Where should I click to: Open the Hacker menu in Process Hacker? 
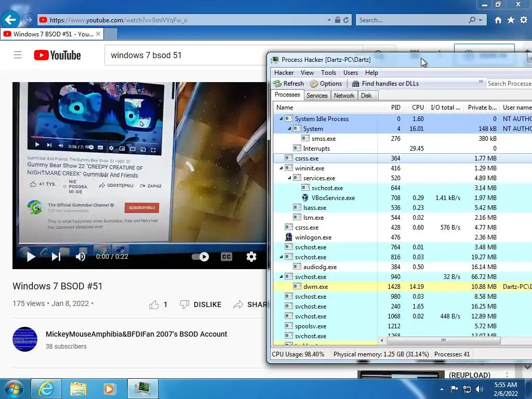point(284,73)
